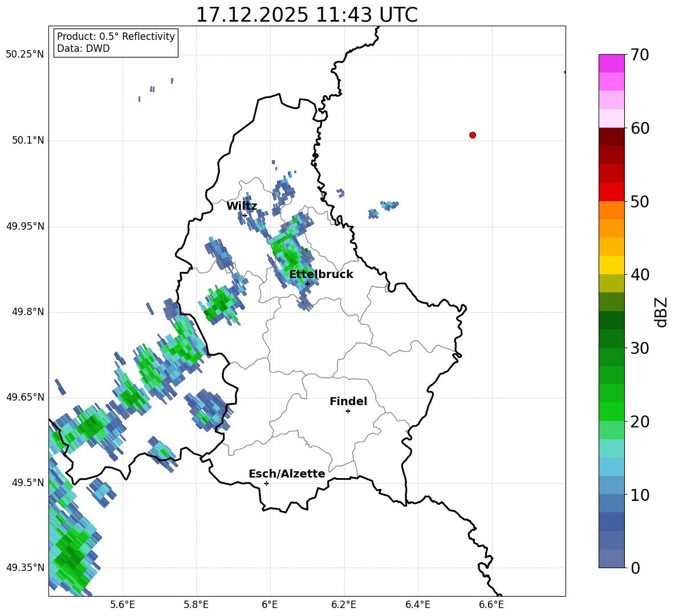Click the 49.35°N latitude label
This screenshot has width=675, height=616.
[x=25, y=568]
